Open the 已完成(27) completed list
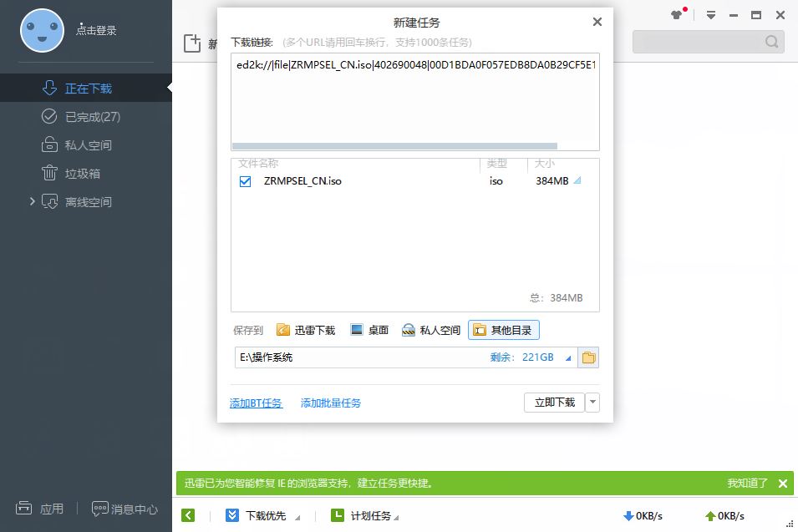The image size is (798, 532). click(x=86, y=116)
